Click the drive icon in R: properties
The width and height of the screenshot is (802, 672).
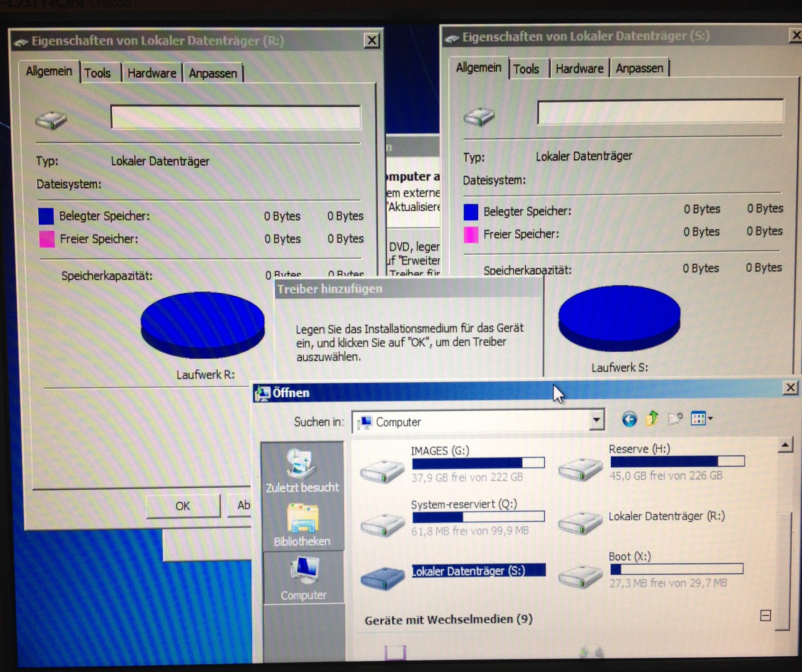(x=51, y=120)
